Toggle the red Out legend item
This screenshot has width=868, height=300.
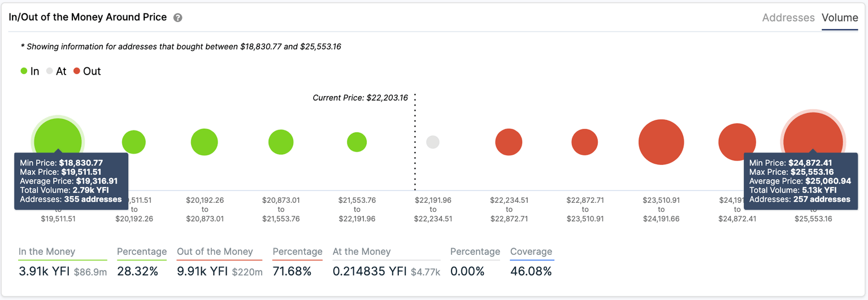tap(86, 71)
